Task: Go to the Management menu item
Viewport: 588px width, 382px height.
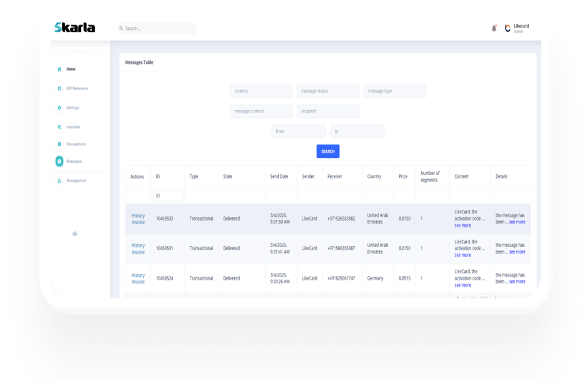Action: point(76,181)
